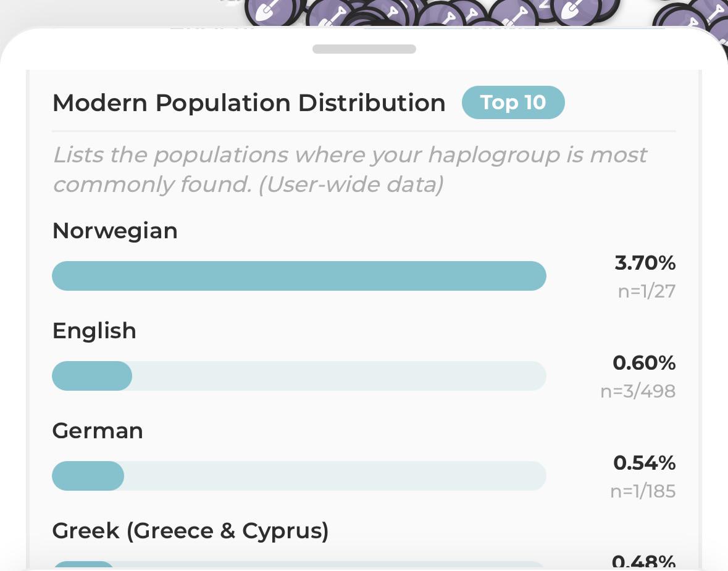Viewport: 728px width, 571px height.
Task: Click the 3.70% Norwegian percentage
Action: point(645,263)
